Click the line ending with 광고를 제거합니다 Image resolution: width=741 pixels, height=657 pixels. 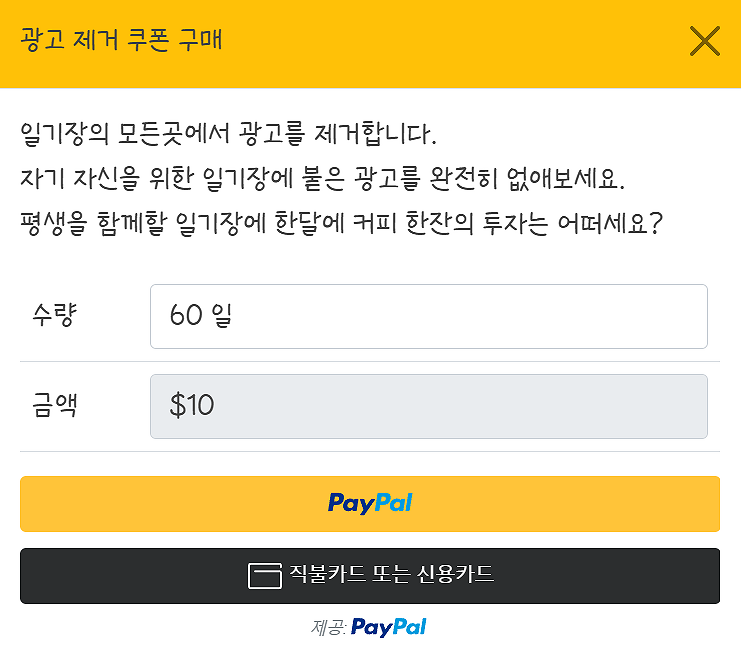[228, 133]
